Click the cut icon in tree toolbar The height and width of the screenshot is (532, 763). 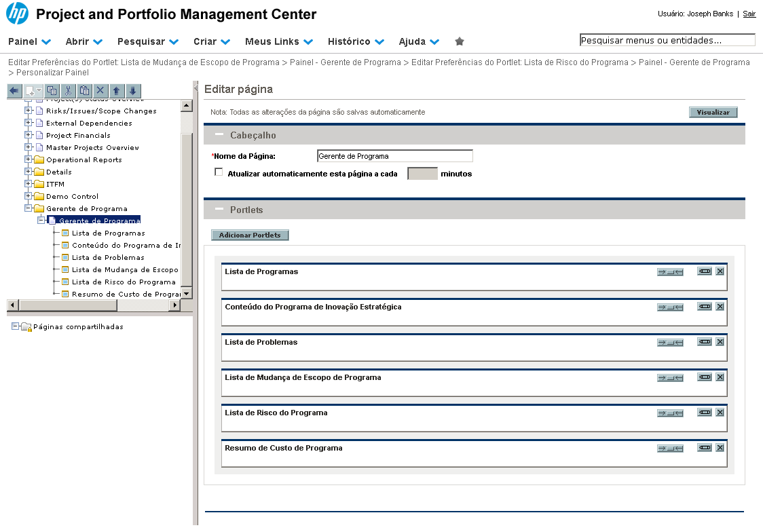point(68,90)
